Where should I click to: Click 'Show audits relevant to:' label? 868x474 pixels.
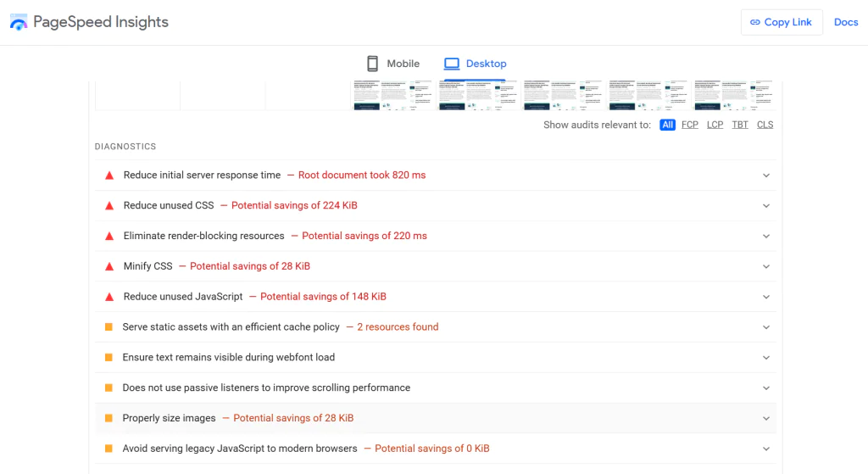click(x=597, y=125)
